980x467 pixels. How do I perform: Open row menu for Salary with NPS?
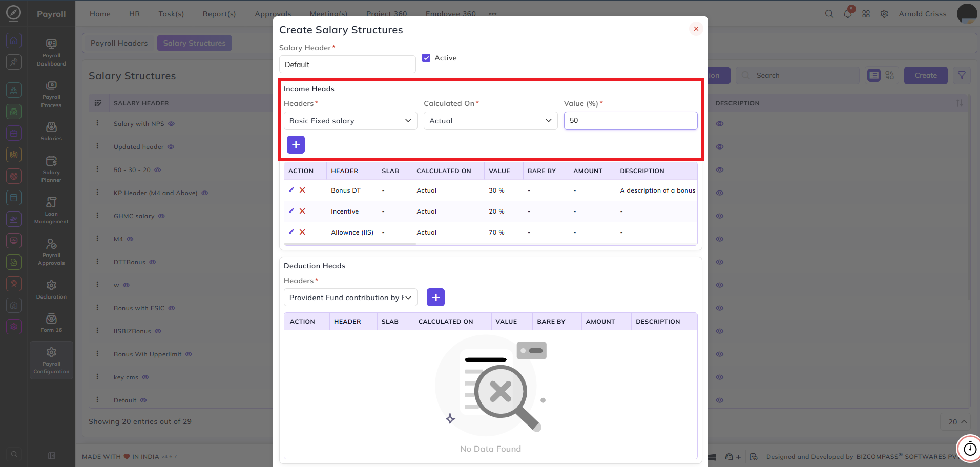point(97,123)
